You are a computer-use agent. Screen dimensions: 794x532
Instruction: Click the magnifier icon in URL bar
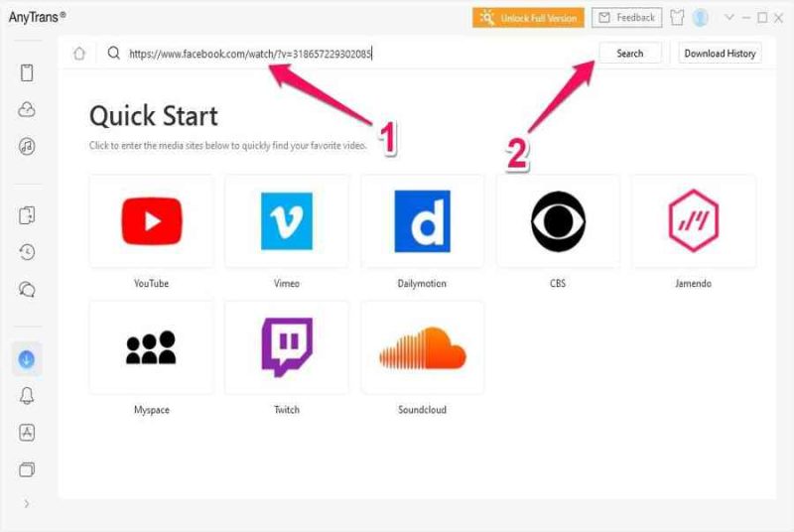pos(114,53)
